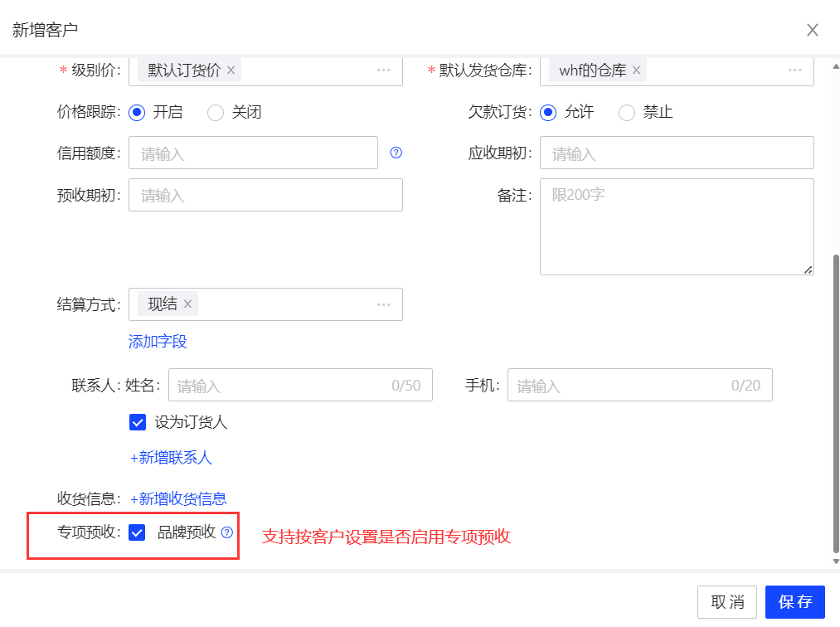Select 开启 for 价格跟踪

point(138,112)
